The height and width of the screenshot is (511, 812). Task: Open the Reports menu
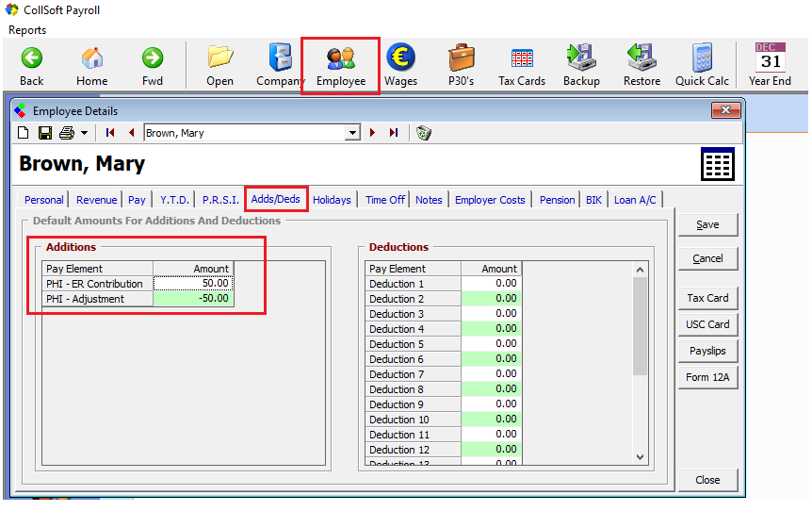27,30
